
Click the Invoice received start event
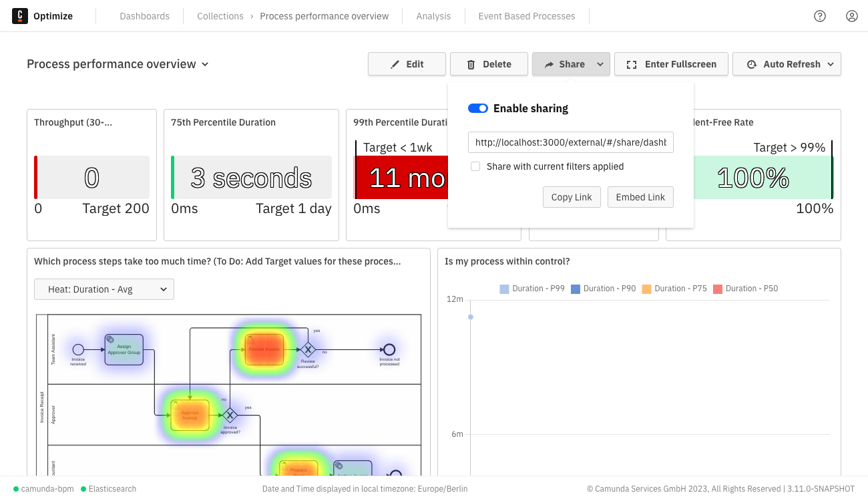[x=78, y=349]
